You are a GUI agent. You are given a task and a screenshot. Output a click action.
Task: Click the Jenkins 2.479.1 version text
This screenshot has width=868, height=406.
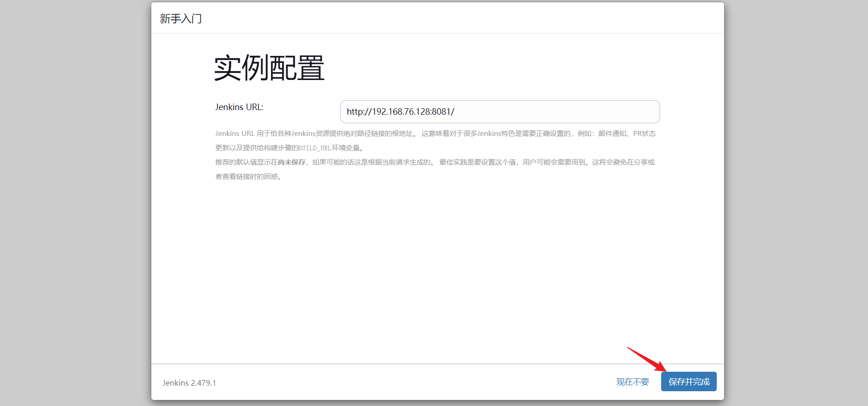(189, 383)
